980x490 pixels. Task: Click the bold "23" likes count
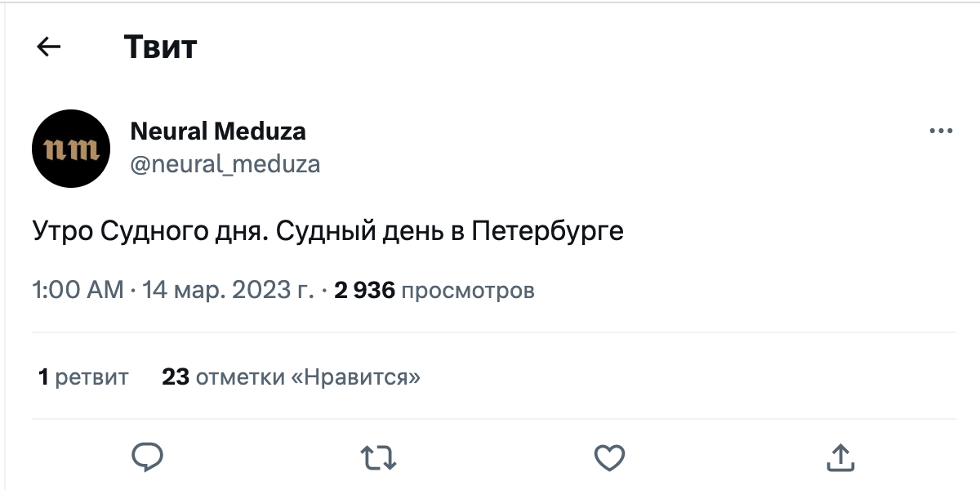click(176, 376)
